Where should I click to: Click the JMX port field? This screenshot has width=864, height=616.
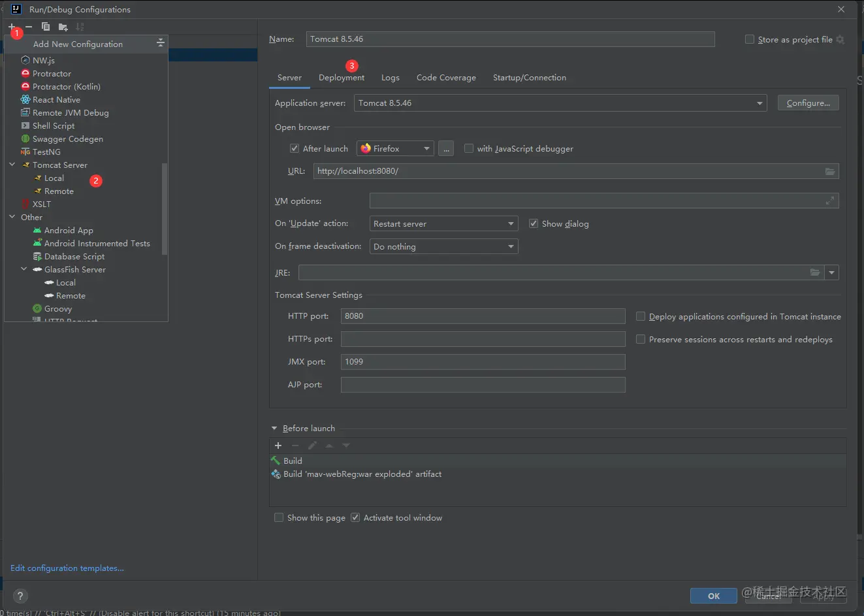(x=483, y=362)
